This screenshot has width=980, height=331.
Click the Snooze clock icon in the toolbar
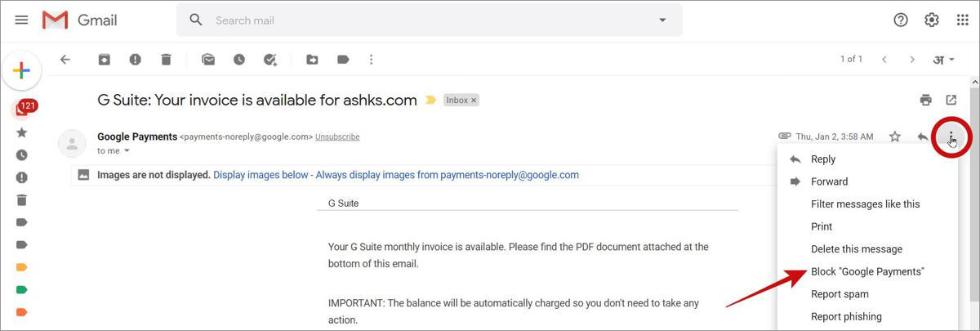click(238, 60)
